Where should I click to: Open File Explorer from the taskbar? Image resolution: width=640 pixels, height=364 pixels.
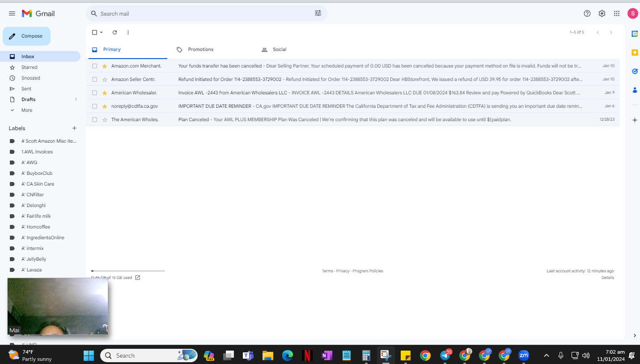(267, 356)
